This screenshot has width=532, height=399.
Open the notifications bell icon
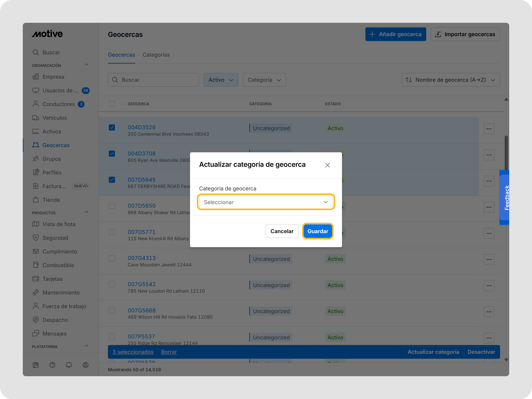pos(69,365)
